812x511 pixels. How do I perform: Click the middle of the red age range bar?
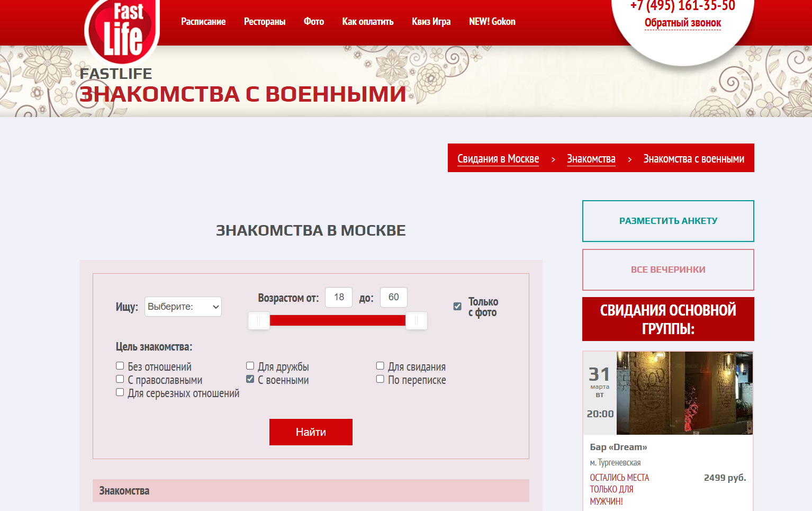click(338, 320)
